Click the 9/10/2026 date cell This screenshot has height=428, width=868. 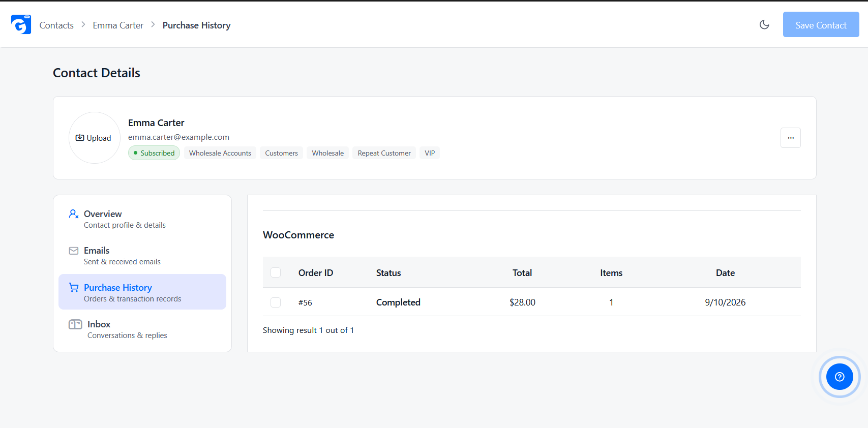(725, 302)
